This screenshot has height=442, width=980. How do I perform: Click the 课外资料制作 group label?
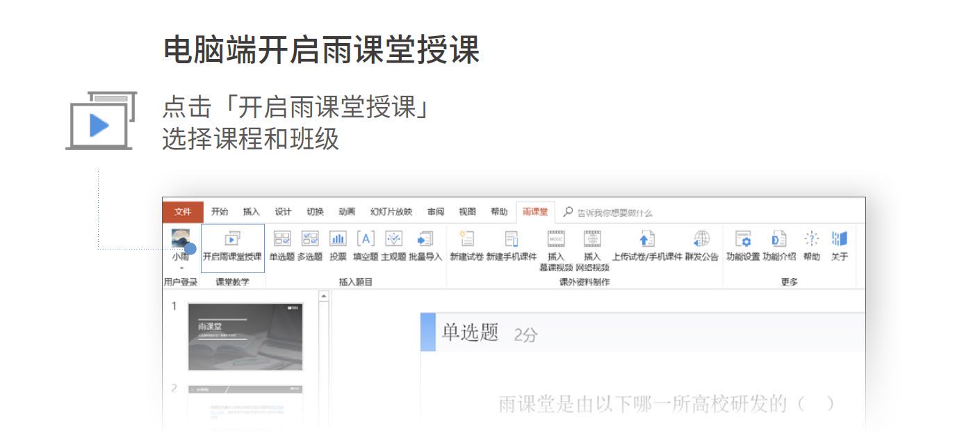tap(585, 281)
